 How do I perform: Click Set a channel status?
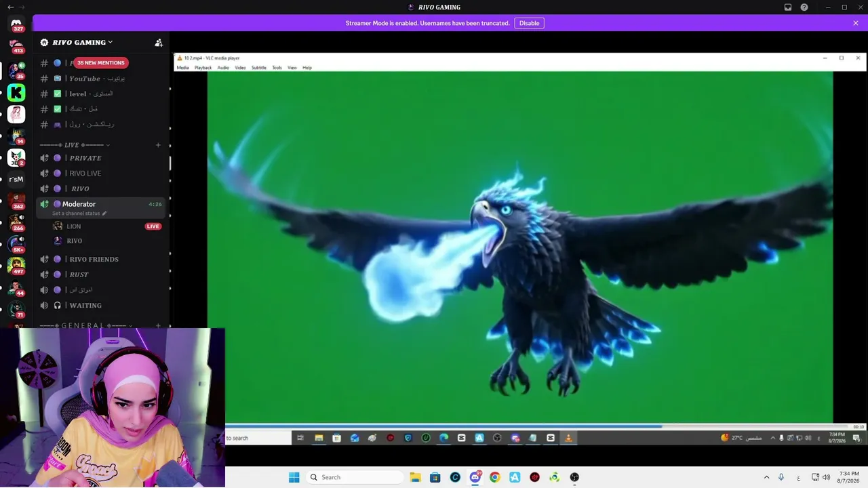[x=76, y=213]
